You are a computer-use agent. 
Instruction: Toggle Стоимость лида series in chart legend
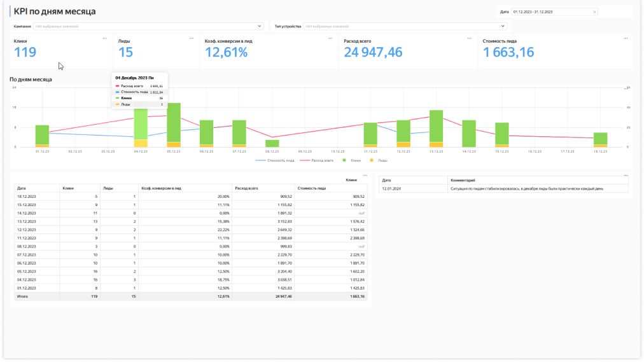point(275,160)
